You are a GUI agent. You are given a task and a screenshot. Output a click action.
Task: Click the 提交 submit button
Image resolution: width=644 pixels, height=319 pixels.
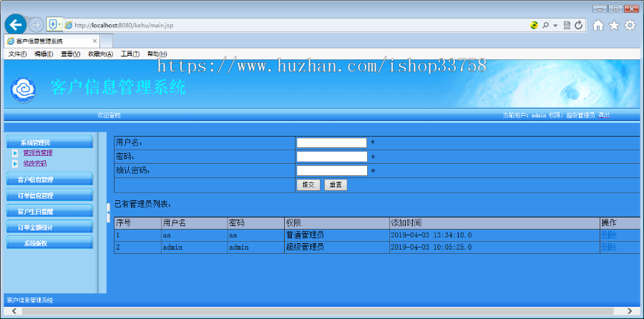click(308, 185)
